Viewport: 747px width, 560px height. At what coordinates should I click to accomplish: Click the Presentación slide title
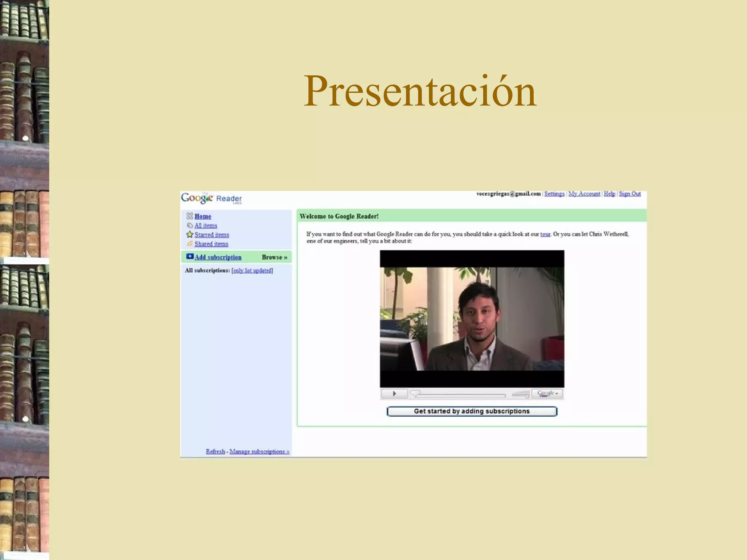coord(420,91)
